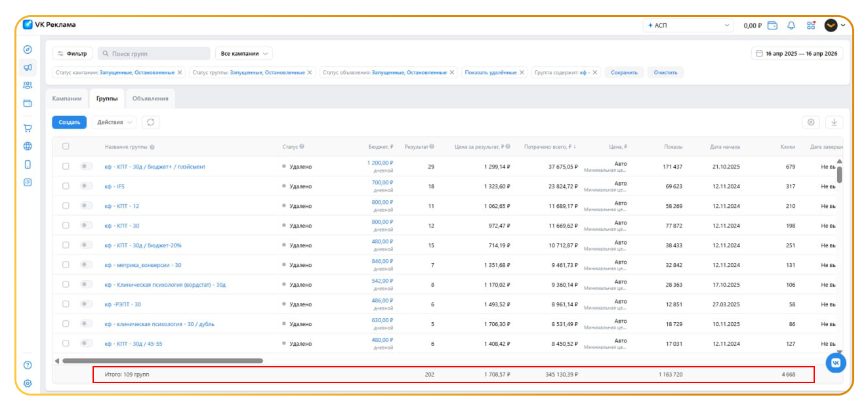The width and height of the screenshot is (868, 410).
Task: Open the apps grid icon in header
Action: click(811, 26)
